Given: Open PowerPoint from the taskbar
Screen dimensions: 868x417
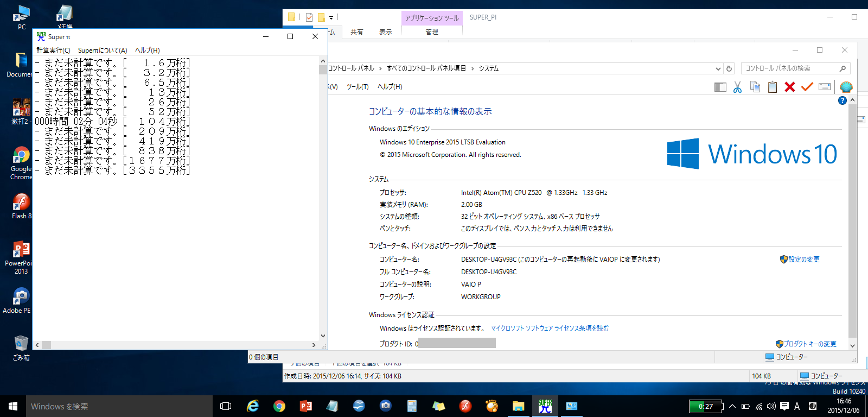Looking at the screenshot, I should pyautogui.click(x=306, y=406).
